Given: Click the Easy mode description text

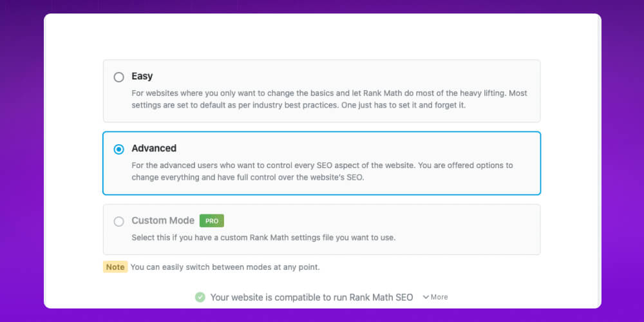Looking at the screenshot, I should pos(329,99).
